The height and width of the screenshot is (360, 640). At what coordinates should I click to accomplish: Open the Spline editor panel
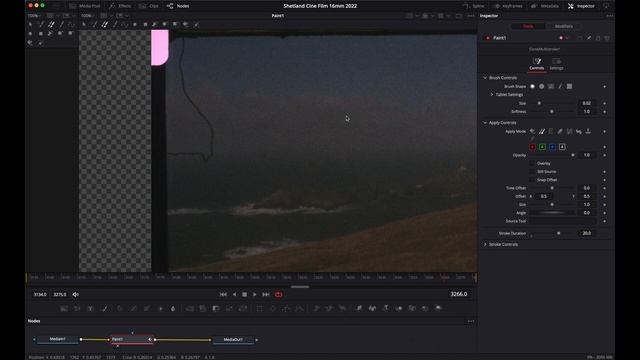coord(474,6)
